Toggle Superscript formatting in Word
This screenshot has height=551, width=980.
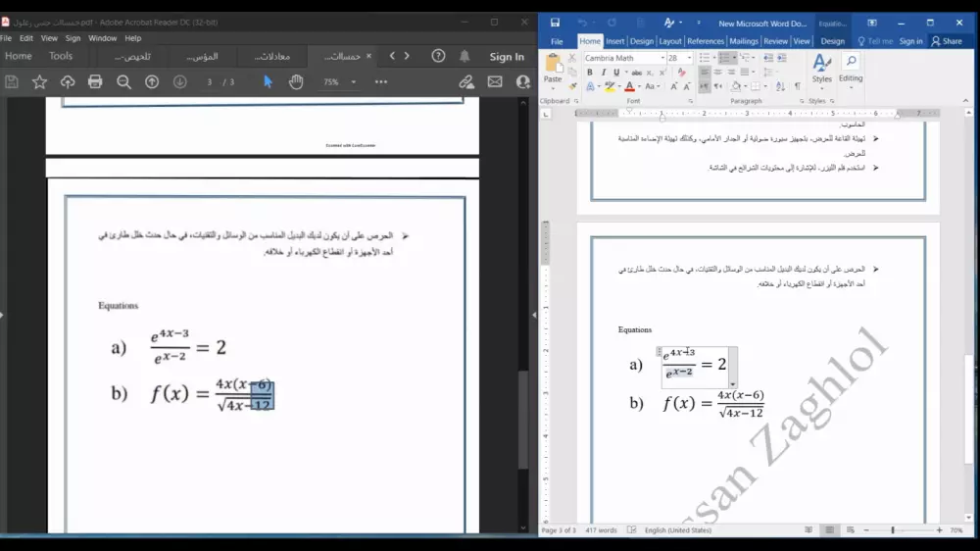(661, 73)
